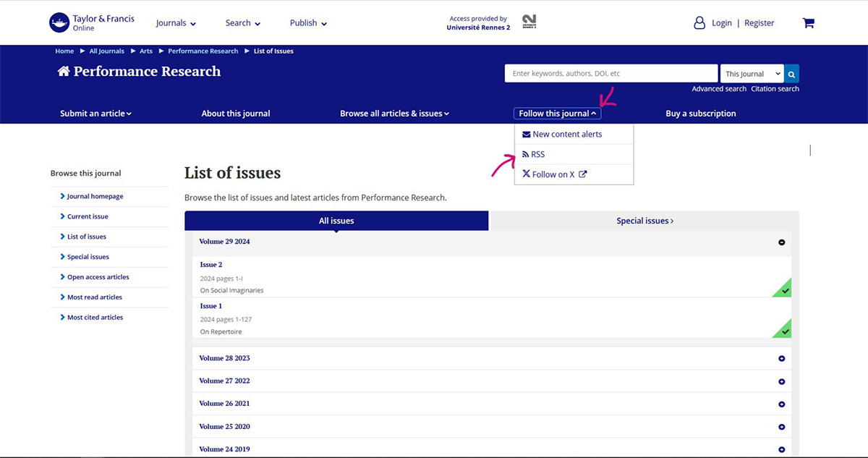Image resolution: width=868 pixels, height=458 pixels.
Task: Switch to the All issues tab
Action: (x=336, y=221)
